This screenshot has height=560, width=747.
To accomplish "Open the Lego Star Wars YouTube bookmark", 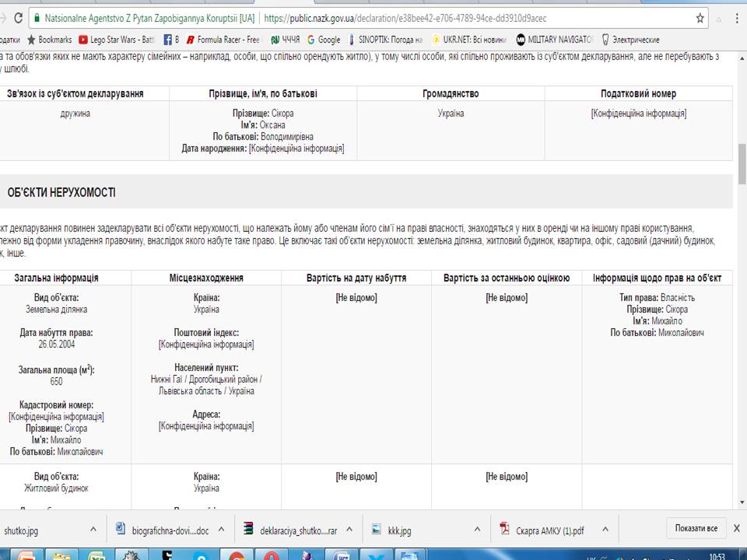I will coord(117,40).
